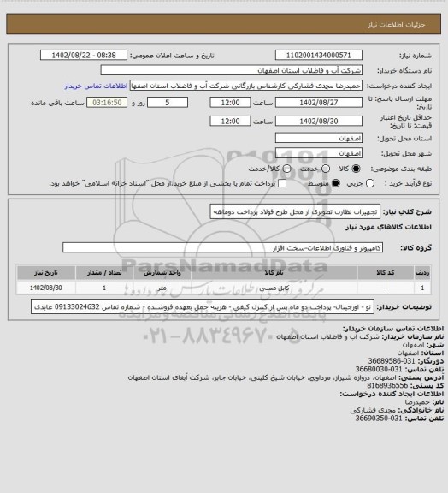
Task: Click the واحد شمارش column header
Action: click(x=162, y=272)
